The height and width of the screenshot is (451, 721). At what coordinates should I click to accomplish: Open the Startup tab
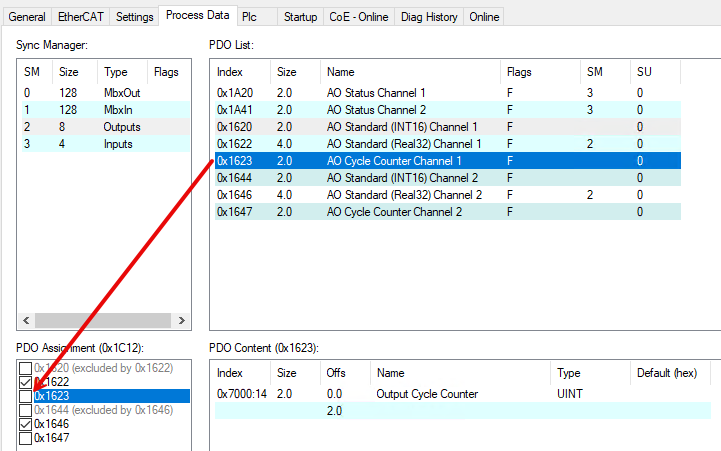(300, 17)
